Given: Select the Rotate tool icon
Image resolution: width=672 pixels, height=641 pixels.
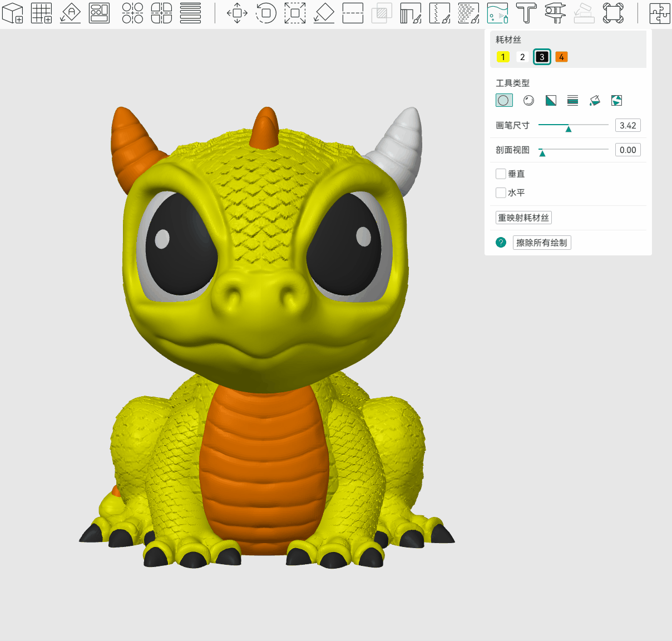Looking at the screenshot, I should (266, 13).
